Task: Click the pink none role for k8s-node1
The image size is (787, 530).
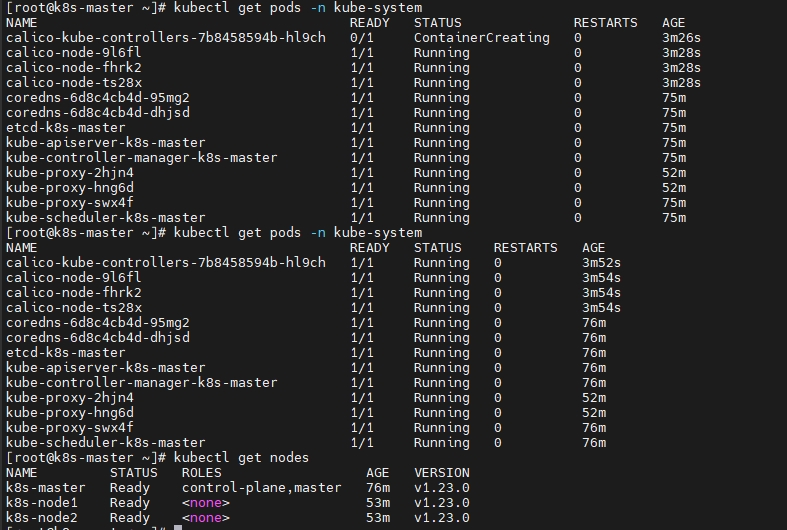Action: coord(205,502)
